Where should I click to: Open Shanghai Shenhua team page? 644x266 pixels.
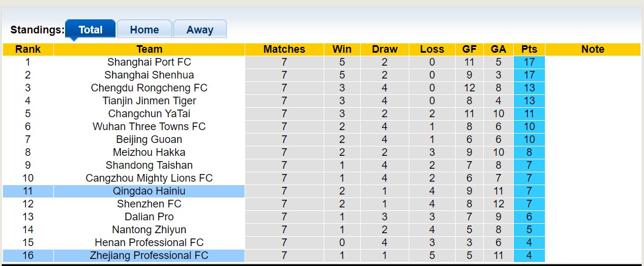pos(149,75)
